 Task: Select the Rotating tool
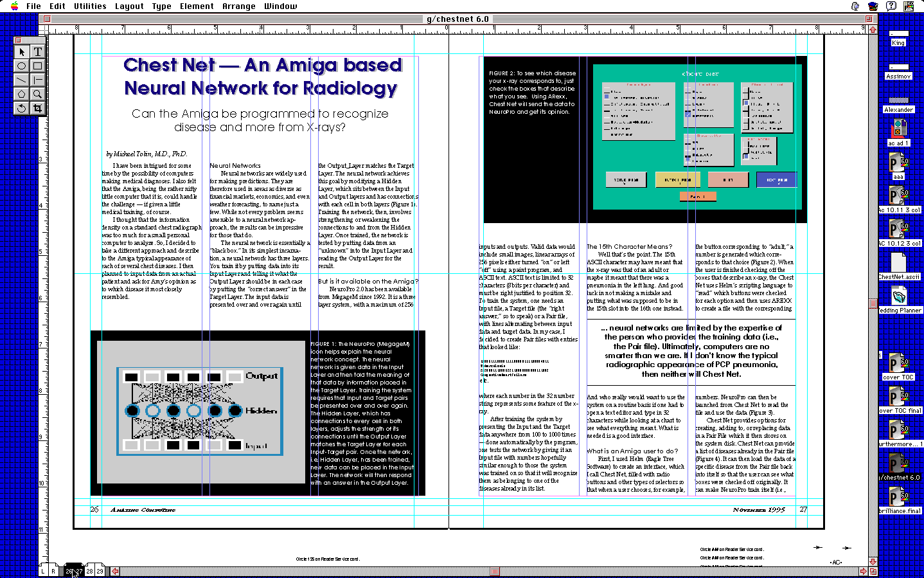point(21,108)
